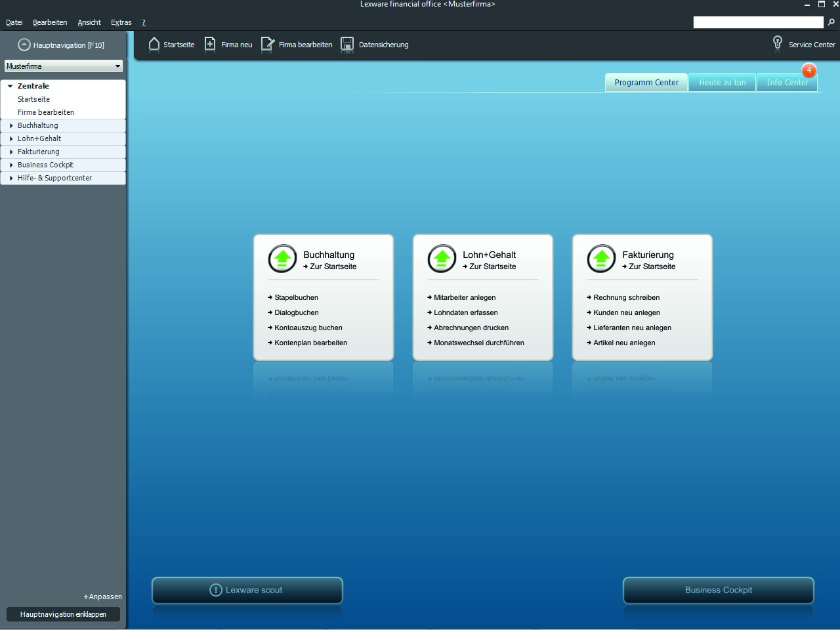Image resolution: width=840 pixels, height=630 pixels.
Task: Click the Hauptnavigation circular arrow icon
Action: point(24,45)
